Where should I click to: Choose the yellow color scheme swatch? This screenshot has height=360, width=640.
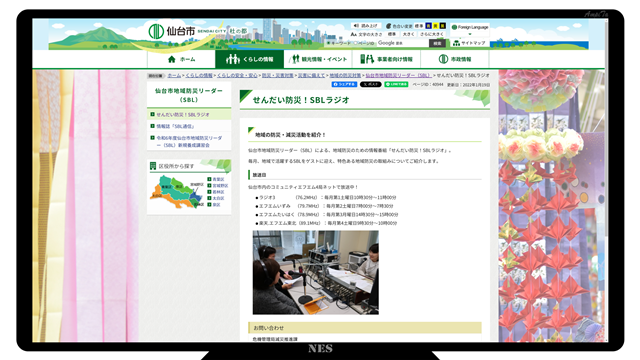436,26
